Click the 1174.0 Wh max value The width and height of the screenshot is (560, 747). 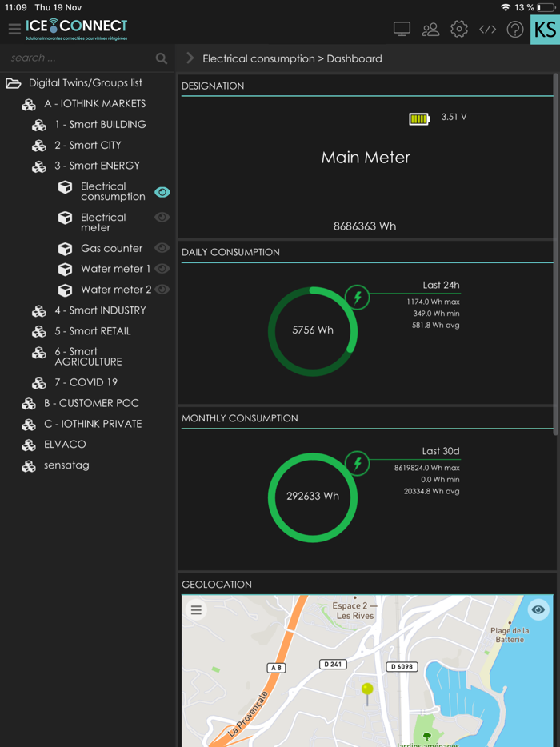(433, 302)
